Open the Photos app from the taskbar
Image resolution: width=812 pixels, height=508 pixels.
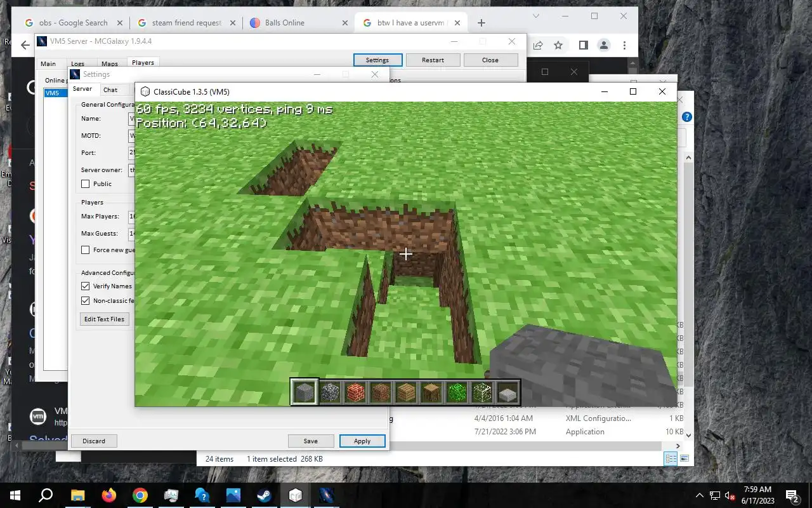tap(233, 495)
